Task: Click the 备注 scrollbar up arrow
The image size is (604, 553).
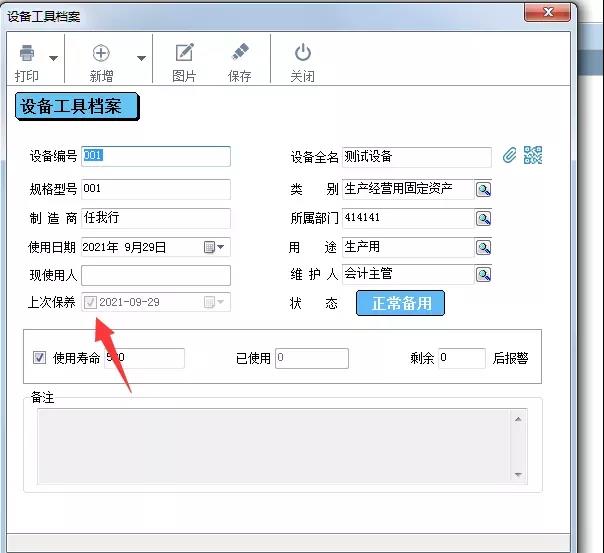Action: [518, 419]
